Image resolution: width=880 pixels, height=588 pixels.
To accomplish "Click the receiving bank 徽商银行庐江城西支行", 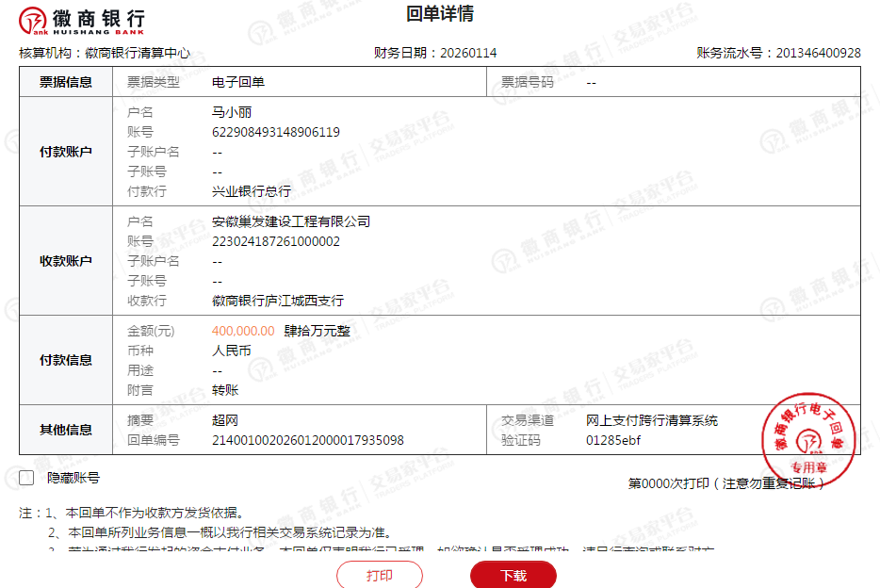I will [278, 301].
